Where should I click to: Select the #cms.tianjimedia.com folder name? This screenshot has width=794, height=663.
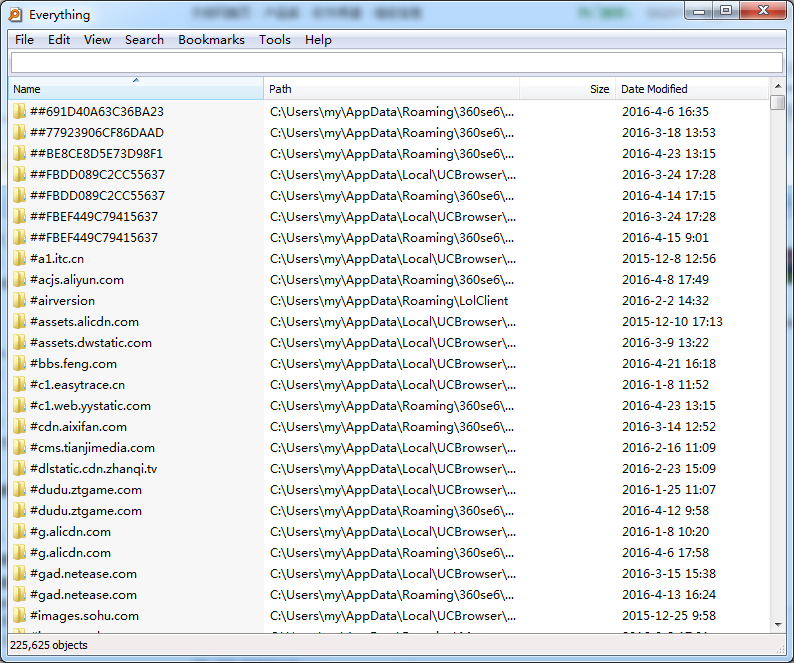click(92, 448)
